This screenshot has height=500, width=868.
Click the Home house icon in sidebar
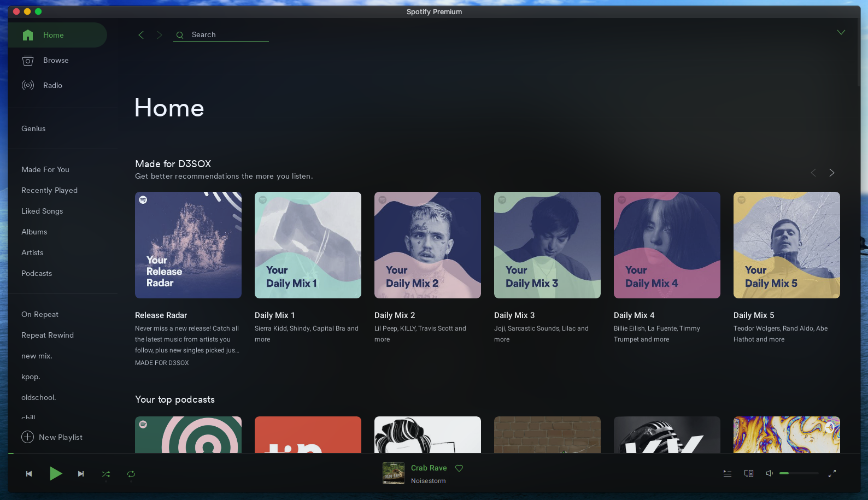pos(28,35)
